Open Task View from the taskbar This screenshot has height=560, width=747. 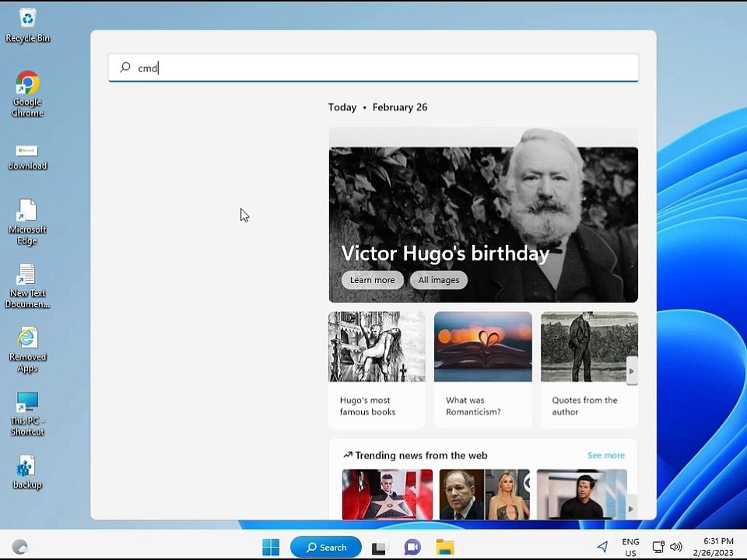click(x=380, y=547)
